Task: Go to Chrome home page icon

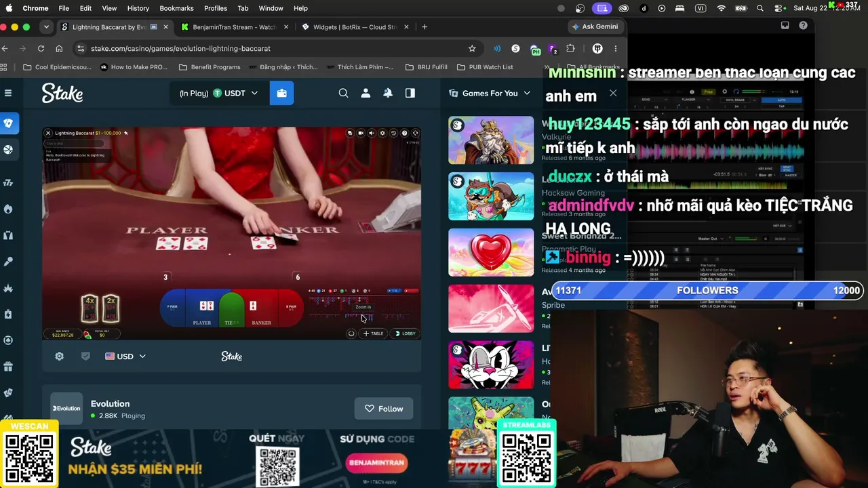Action: pos(59,48)
